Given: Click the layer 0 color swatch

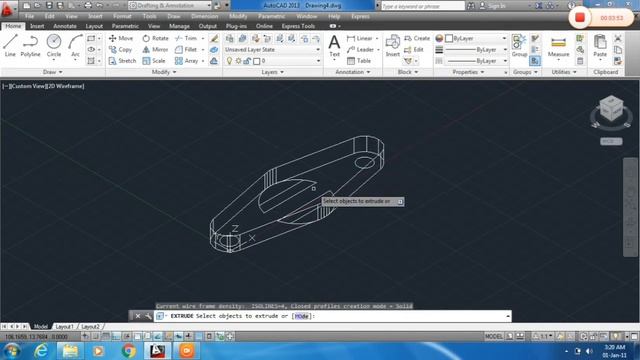Looking at the screenshot, I should [x=256, y=61].
